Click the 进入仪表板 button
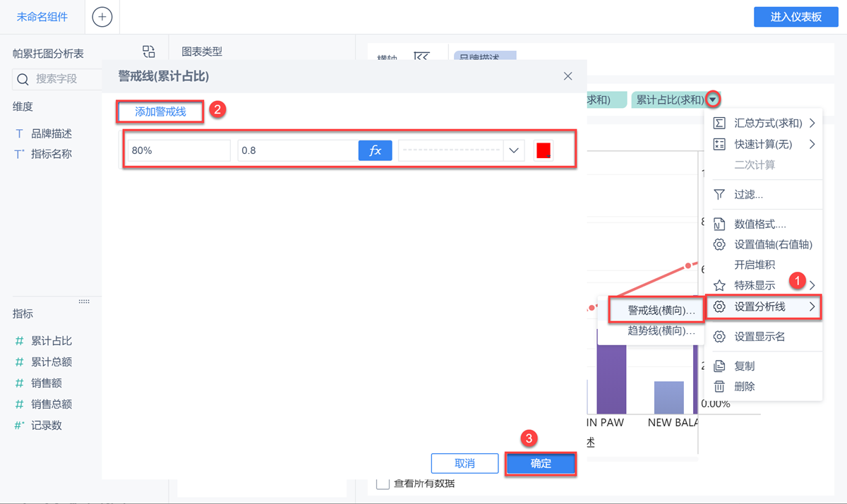The width and height of the screenshot is (847, 504). coord(795,17)
